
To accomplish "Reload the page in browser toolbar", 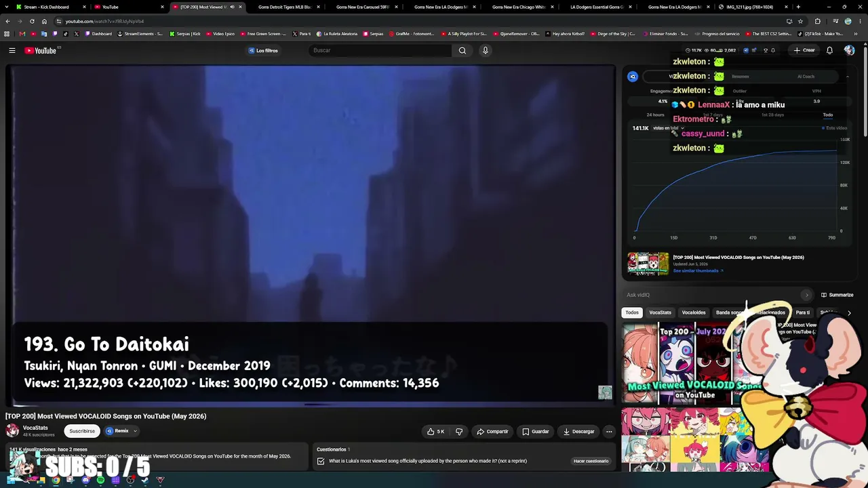I will 32,21.
